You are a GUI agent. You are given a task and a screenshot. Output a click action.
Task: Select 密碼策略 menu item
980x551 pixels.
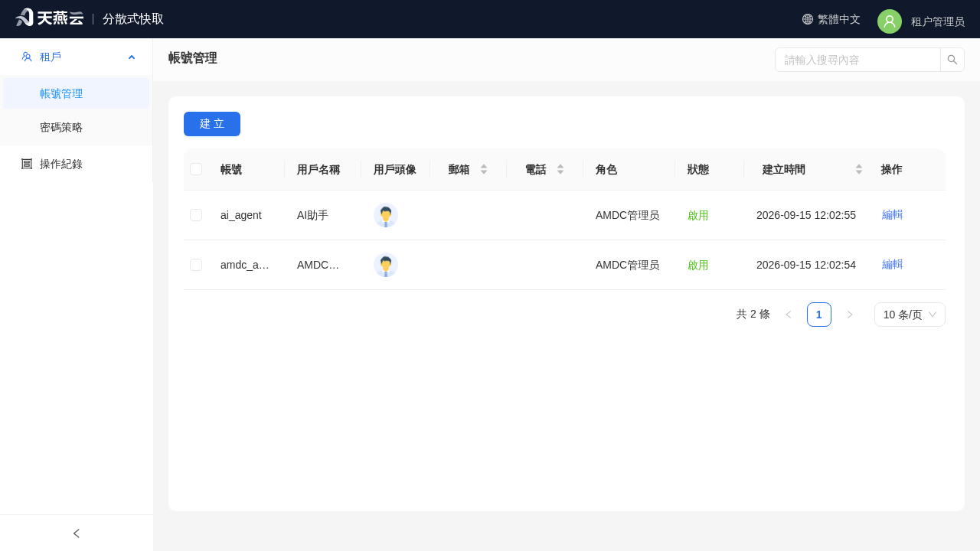pyautogui.click(x=77, y=127)
